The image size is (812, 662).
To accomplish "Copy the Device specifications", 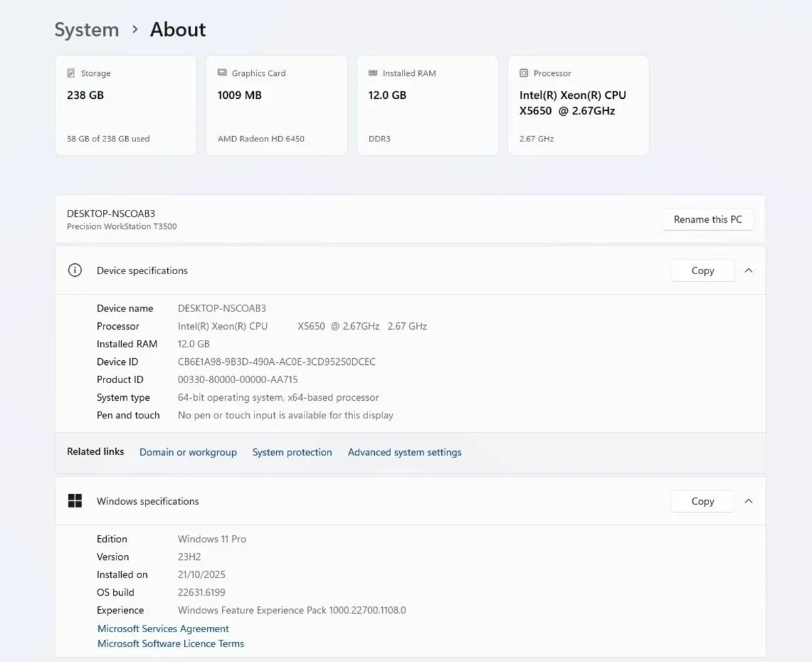I will click(702, 271).
